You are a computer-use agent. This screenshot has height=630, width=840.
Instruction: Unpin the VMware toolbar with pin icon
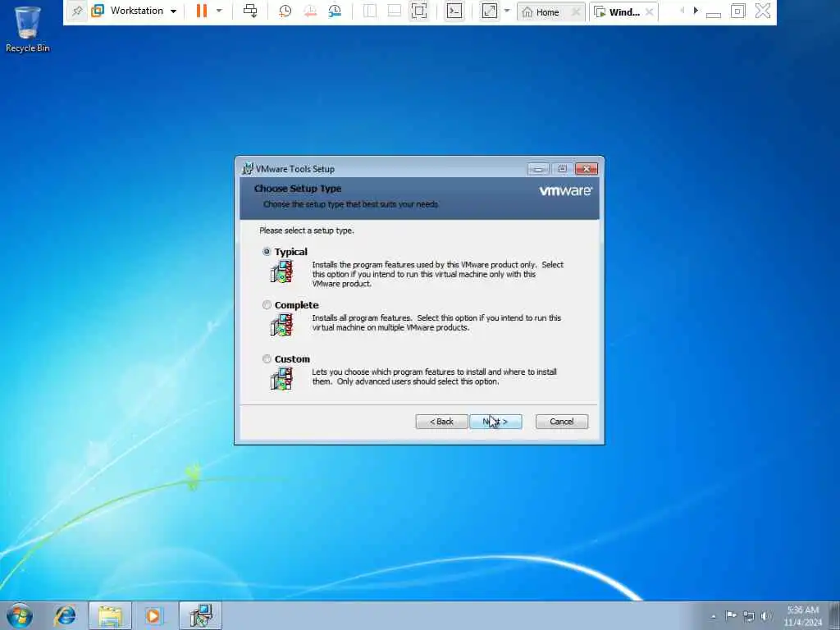(x=77, y=11)
